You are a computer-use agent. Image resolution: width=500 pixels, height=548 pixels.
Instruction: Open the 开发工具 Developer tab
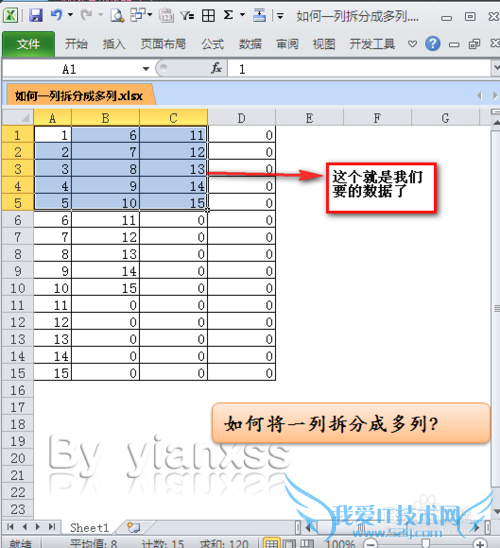[372, 44]
